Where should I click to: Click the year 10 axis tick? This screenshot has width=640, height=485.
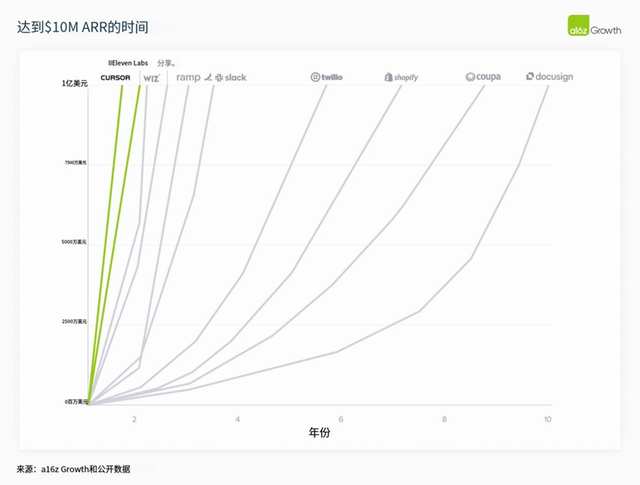pos(547,419)
